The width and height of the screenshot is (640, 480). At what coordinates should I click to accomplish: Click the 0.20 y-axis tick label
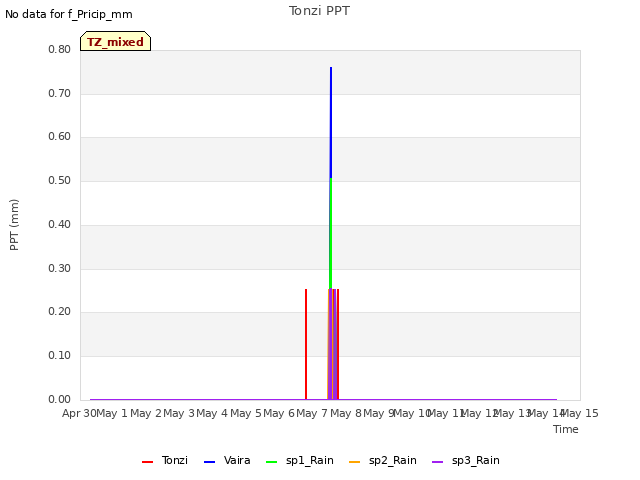[x=60, y=311]
